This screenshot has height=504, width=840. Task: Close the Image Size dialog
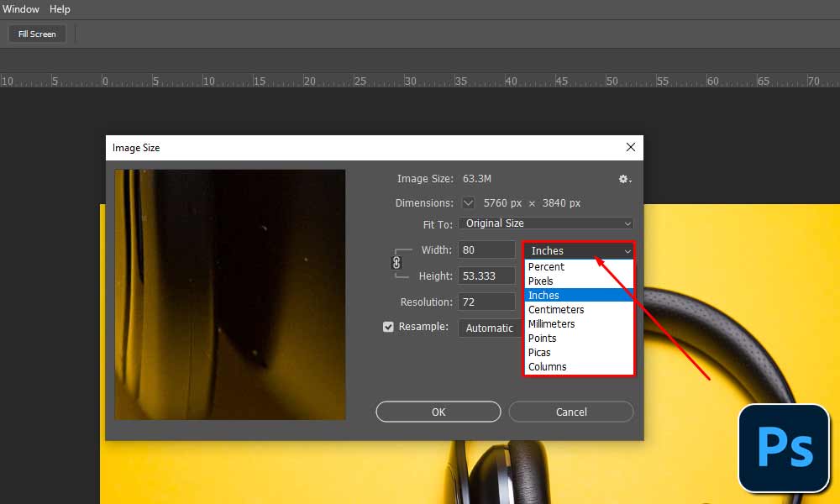click(x=631, y=147)
